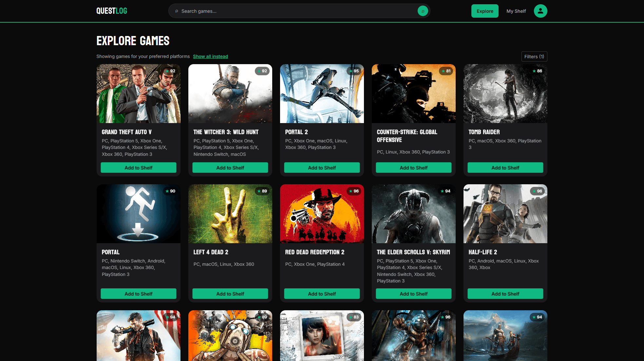Click 'PC, Xbox One, PlayStation 4' platforms text
Screen dimensions: 644x361
315,264
